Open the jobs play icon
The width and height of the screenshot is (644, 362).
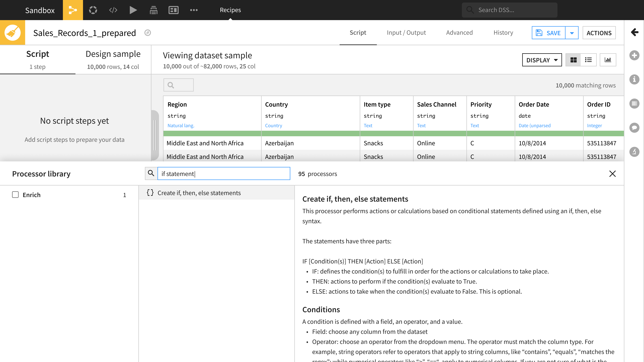tap(133, 10)
